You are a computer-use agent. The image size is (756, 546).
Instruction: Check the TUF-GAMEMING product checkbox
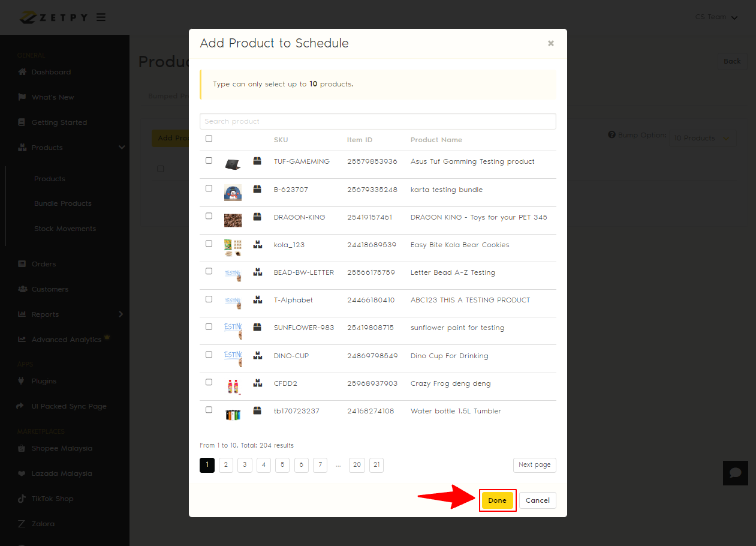pyautogui.click(x=209, y=161)
